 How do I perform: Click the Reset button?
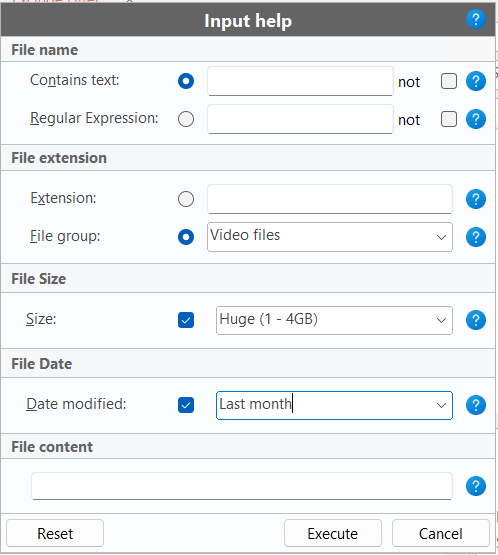[x=55, y=533]
